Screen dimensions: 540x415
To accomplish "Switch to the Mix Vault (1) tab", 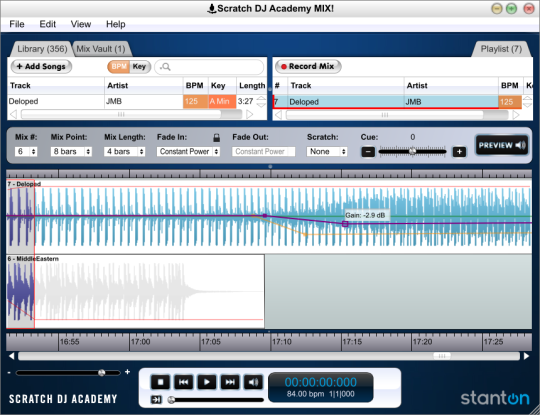I will tap(101, 49).
